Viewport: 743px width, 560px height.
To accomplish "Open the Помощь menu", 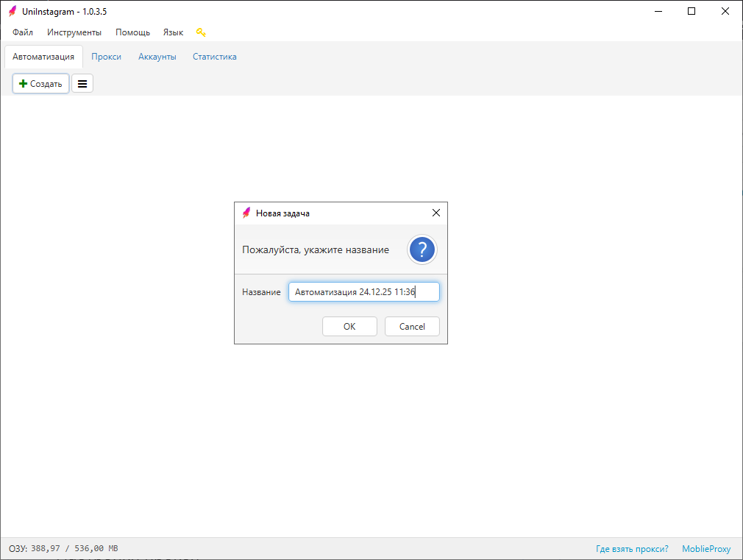I will (132, 32).
